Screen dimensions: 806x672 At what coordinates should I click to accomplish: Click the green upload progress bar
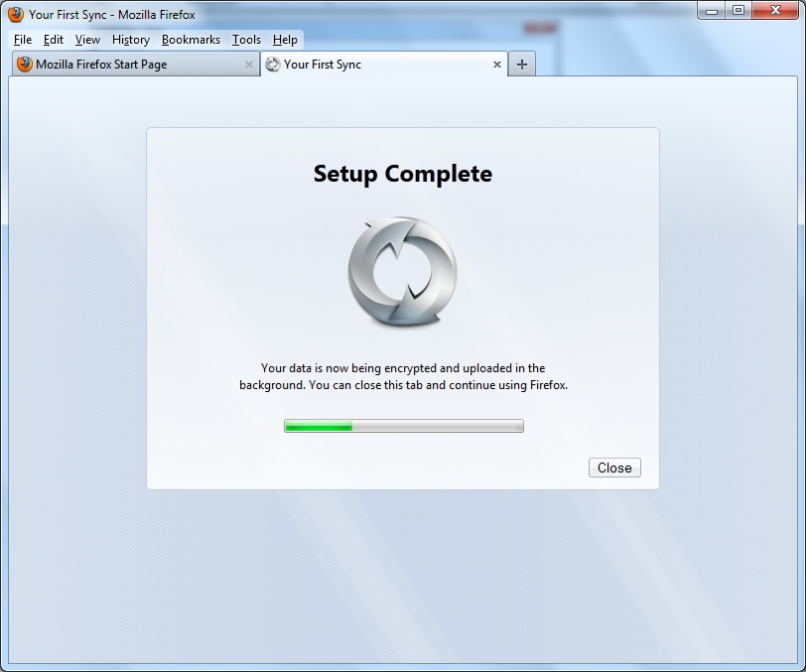pos(404,426)
